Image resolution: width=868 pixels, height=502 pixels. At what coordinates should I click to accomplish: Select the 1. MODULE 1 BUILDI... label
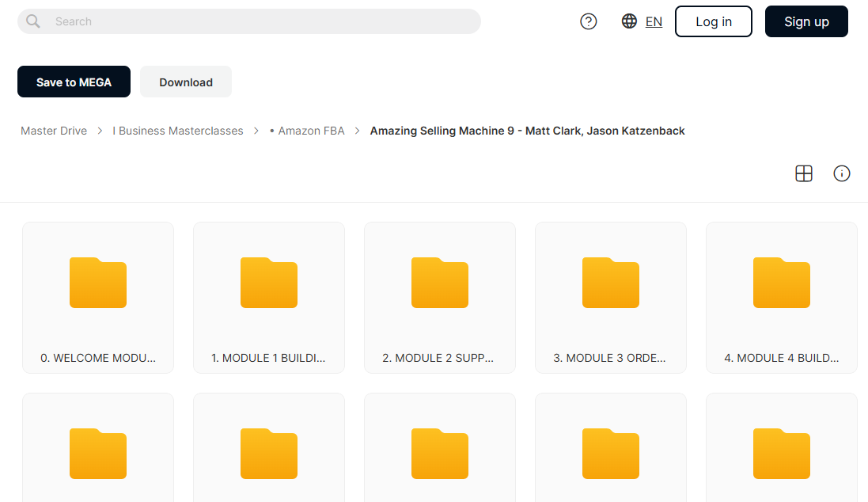coord(268,358)
